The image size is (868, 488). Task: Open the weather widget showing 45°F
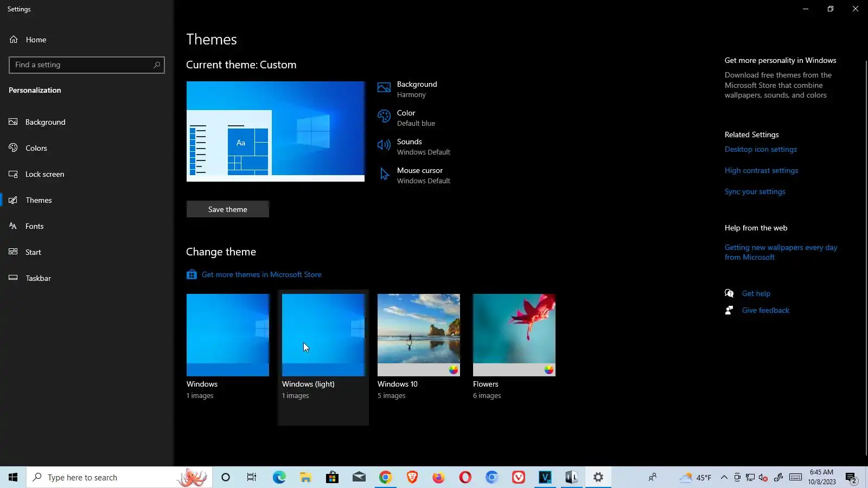point(695,477)
